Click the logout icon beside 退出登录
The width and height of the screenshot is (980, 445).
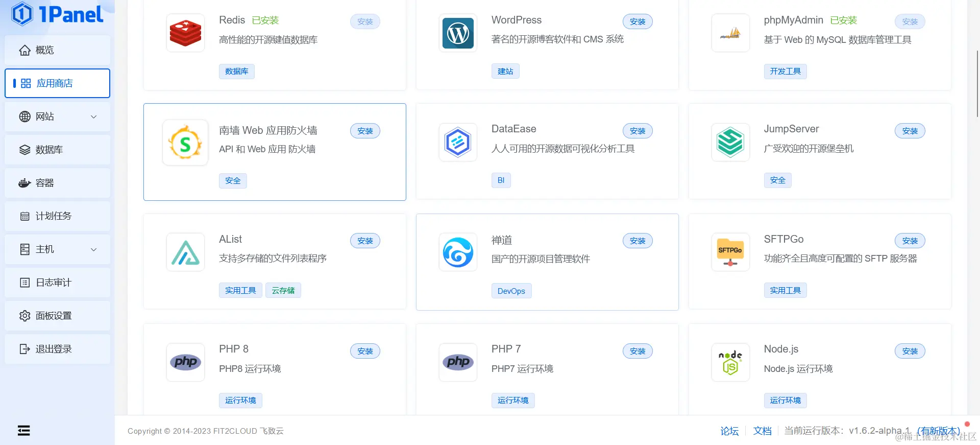point(24,349)
